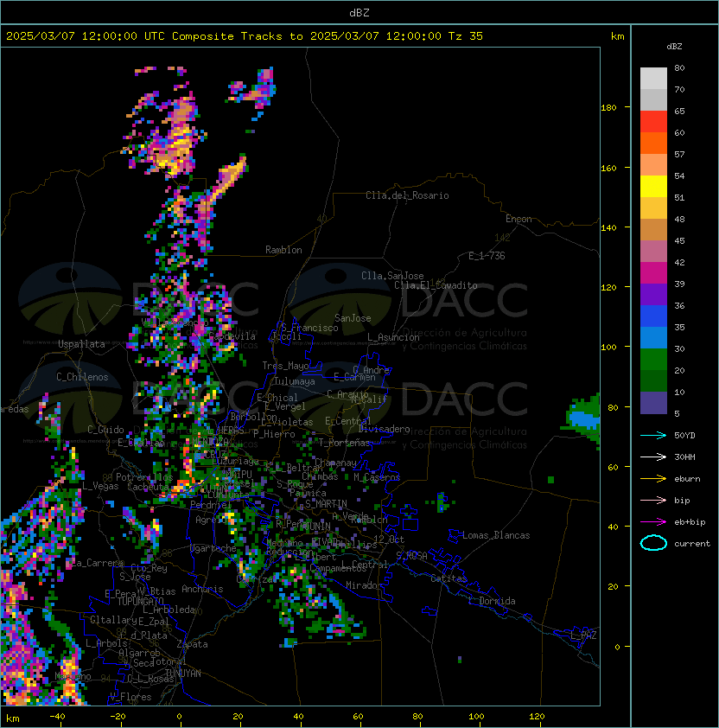Viewport: 719px width, 728px height.
Task: Click the SanJose label
Action: tap(353, 318)
